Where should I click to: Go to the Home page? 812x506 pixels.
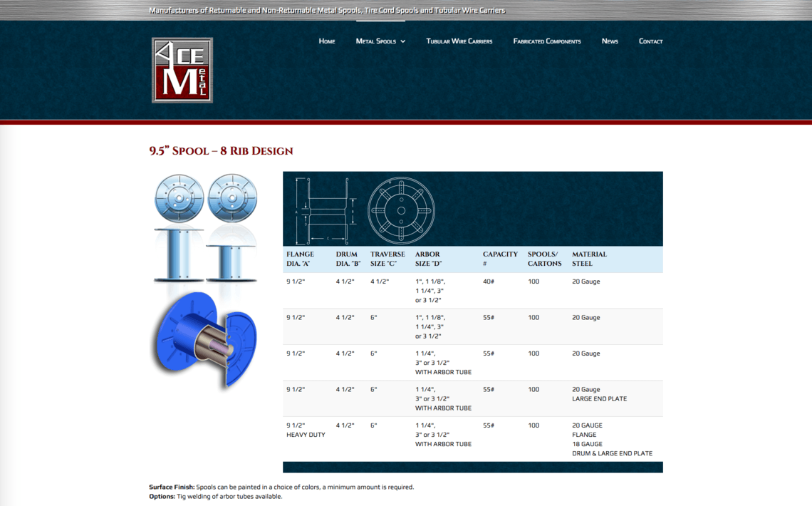pos(327,41)
